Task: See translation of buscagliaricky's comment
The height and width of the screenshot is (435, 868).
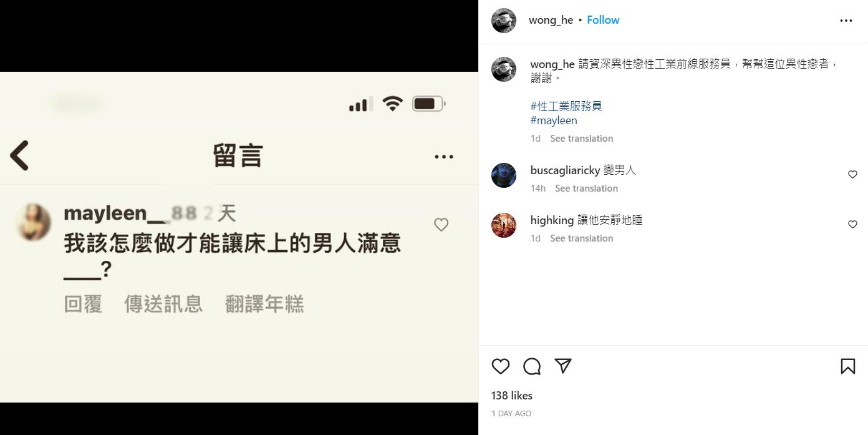Action: pos(586,188)
